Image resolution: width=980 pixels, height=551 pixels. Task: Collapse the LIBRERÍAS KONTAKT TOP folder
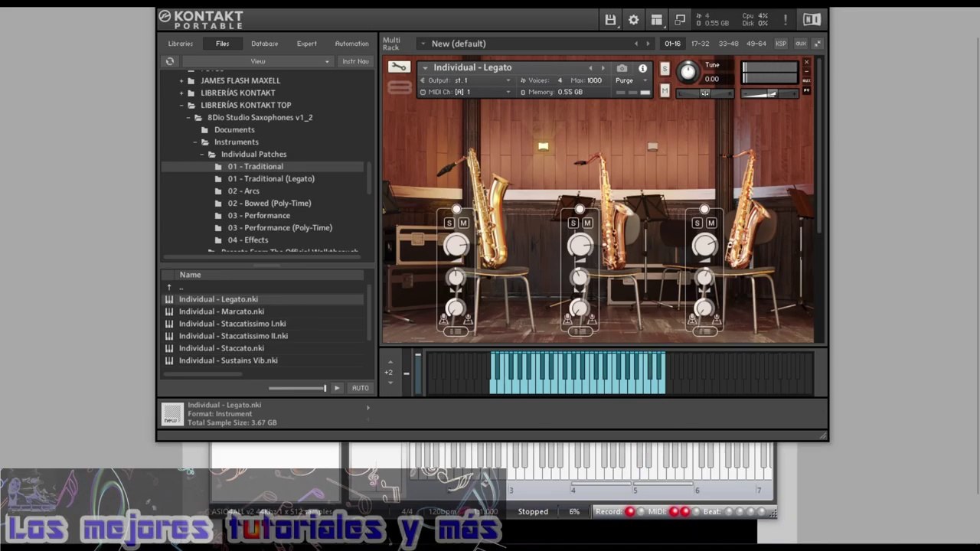coord(181,105)
